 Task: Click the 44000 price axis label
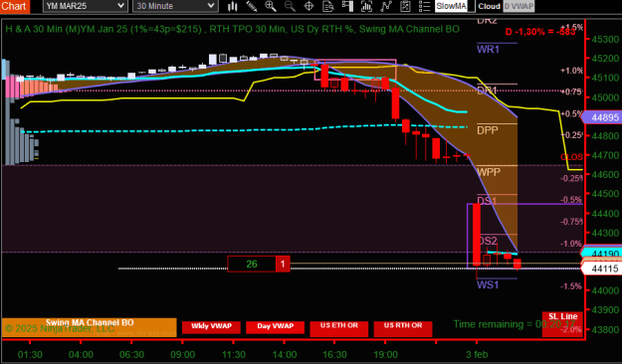pos(605,290)
